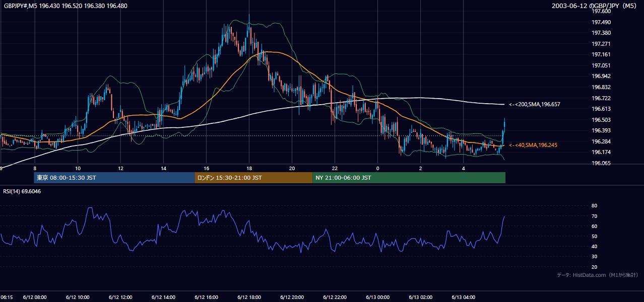Viewport: 644px width, 302px height.
Task: Click the 6/13 02:00 date axis label
Action: point(420,297)
